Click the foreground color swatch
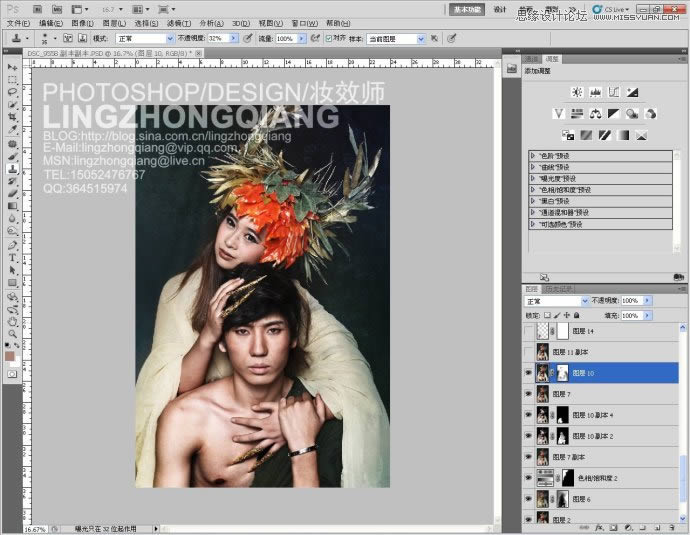 click(10, 356)
